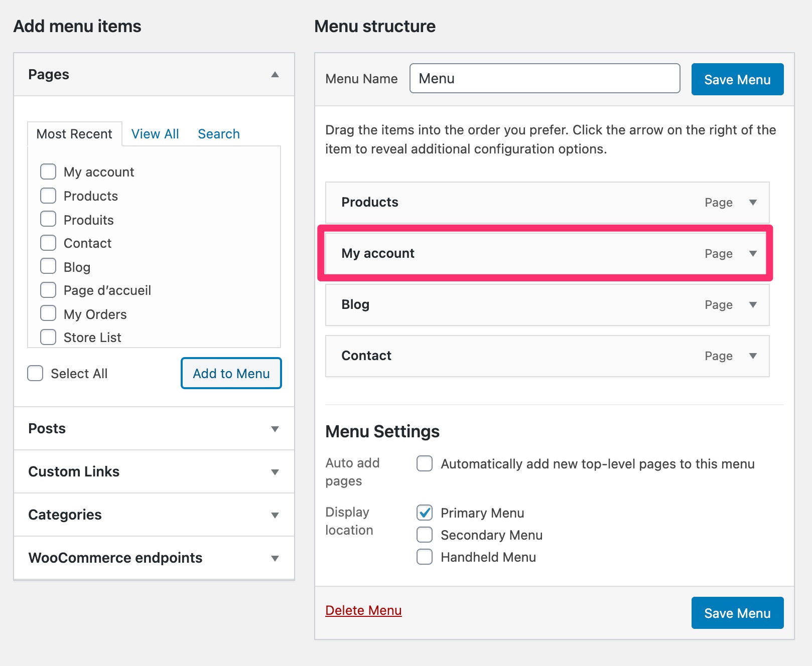Toggle the Select All checkbox
The height and width of the screenshot is (666, 812).
pos(35,373)
